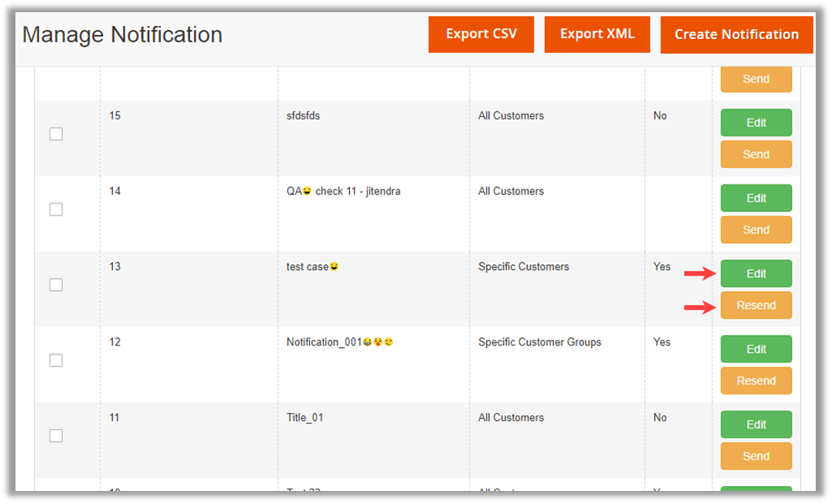This screenshot has height=504, width=832.
Task: Mark the checkbox for notification 11
Action: 56,436
